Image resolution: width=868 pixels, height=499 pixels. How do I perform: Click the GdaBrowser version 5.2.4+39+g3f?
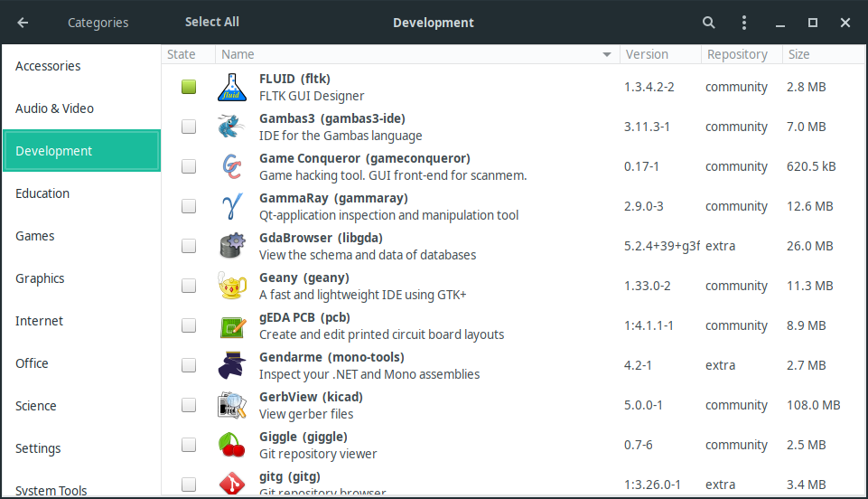pos(662,246)
